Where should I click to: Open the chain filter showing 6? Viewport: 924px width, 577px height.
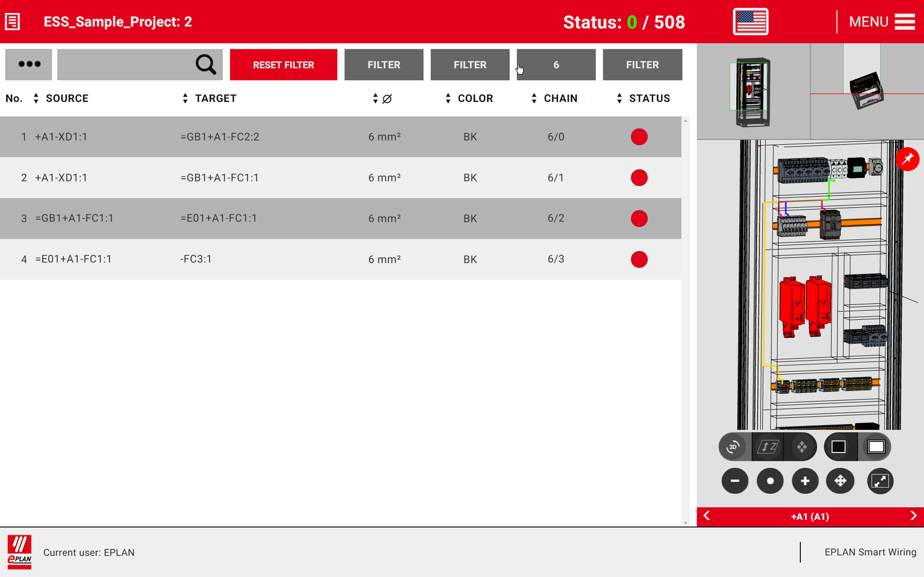[x=556, y=64]
